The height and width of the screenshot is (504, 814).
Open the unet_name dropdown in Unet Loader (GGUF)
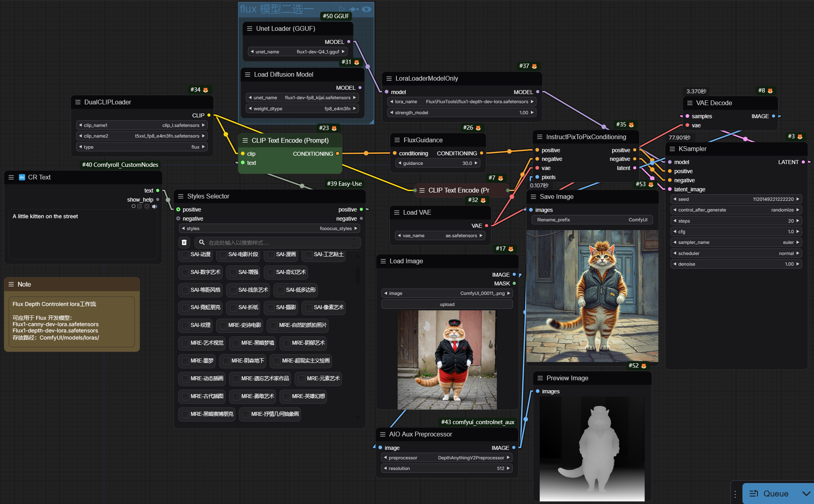(297, 51)
